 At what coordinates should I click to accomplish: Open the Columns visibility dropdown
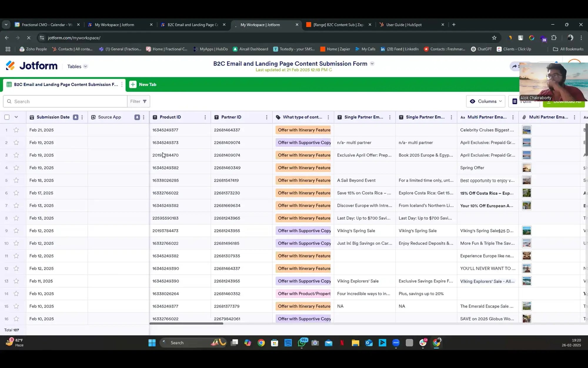pyautogui.click(x=486, y=101)
